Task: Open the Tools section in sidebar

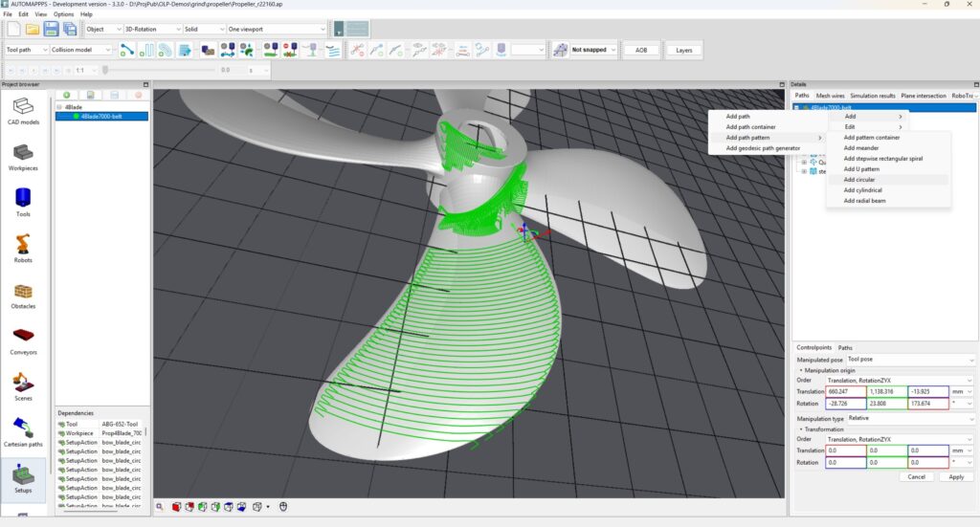Action: pyautogui.click(x=23, y=203)
